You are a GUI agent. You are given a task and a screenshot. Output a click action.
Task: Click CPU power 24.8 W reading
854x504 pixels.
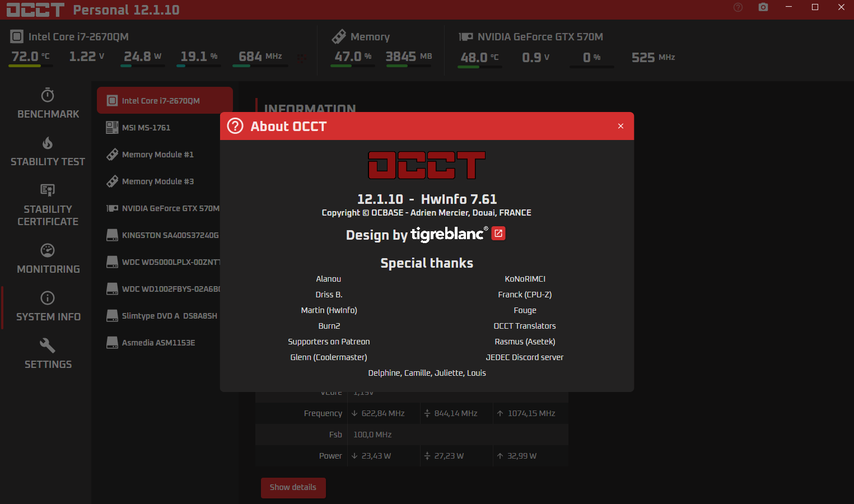click(x=142, y=57)
